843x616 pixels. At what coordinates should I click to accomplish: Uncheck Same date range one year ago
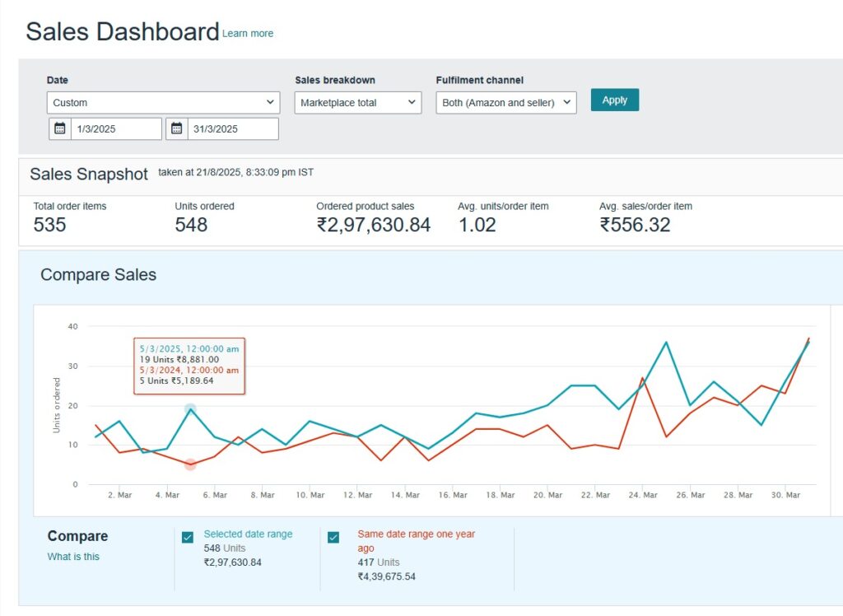[333, 538]
